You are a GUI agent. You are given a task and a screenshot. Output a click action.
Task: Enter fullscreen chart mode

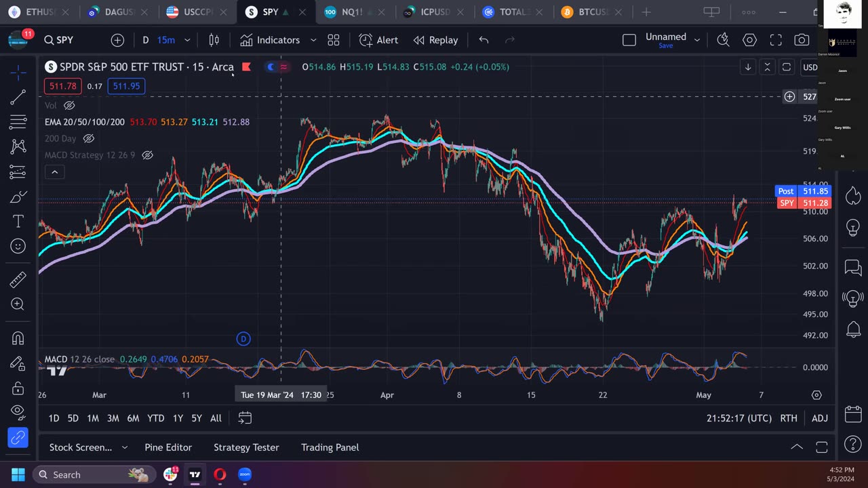coord(776,40)
